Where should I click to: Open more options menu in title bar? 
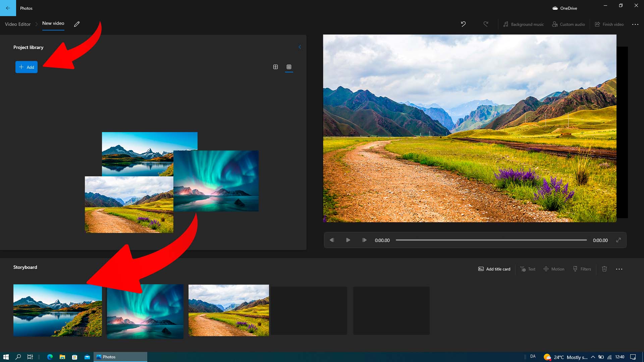tap(636, 24)
